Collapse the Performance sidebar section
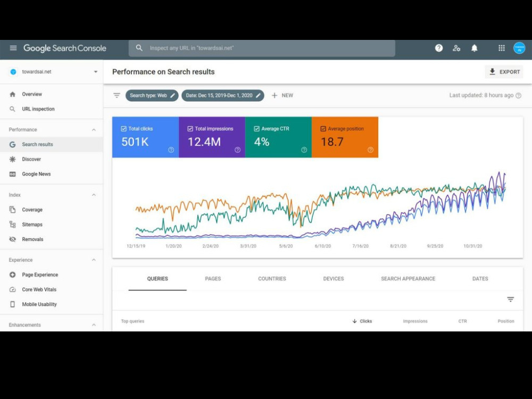Image resolution: width=532 pixels, height=399 pixels. [94, 130]
